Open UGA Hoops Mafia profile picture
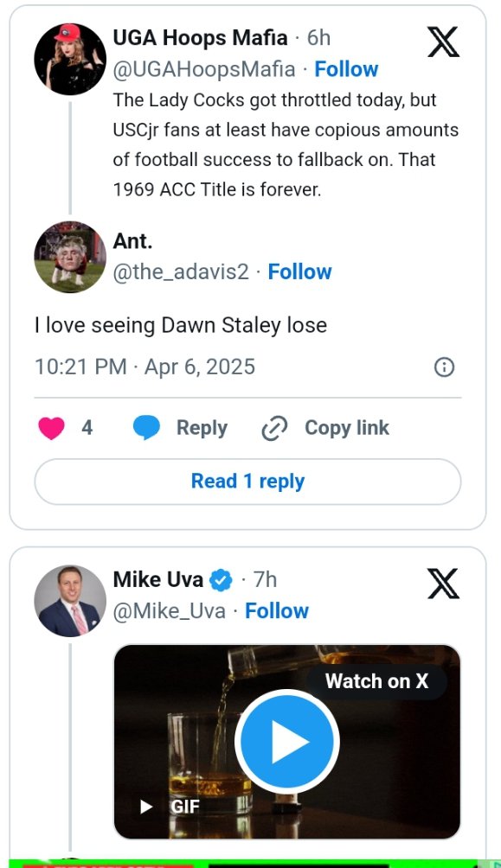The height and width of the screenshot is (868, 501). point(70,59)
